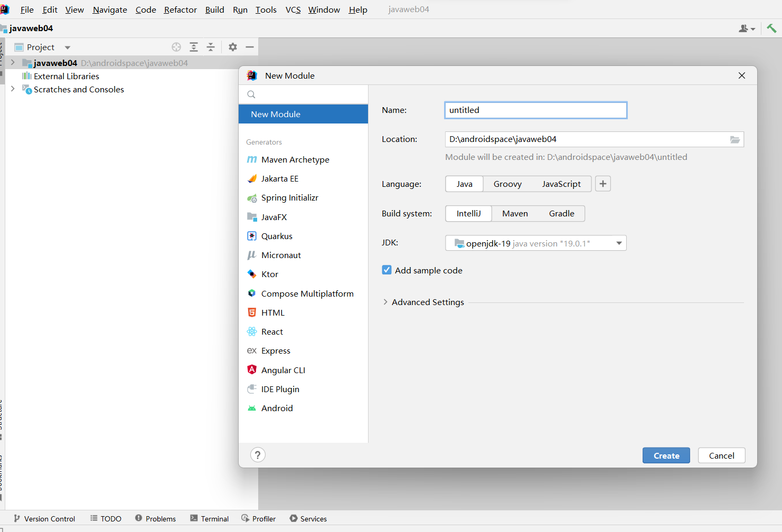The height and width of the screenshot is (532, 782).
Task: Add another language with plus button
Action: [603, 184]
